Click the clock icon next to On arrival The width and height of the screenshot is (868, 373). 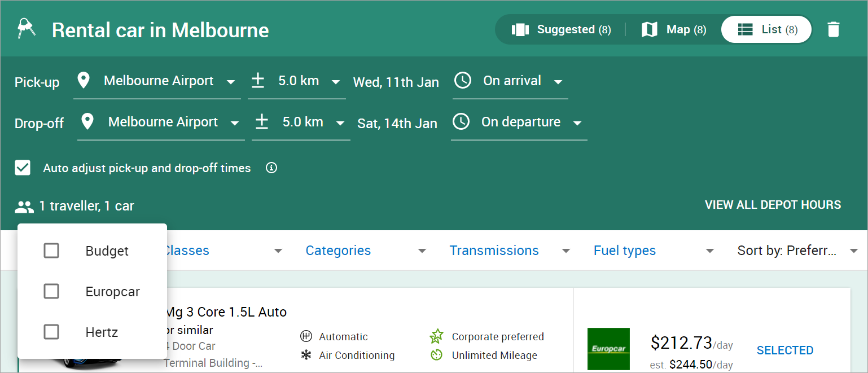[x=463, y=80]
